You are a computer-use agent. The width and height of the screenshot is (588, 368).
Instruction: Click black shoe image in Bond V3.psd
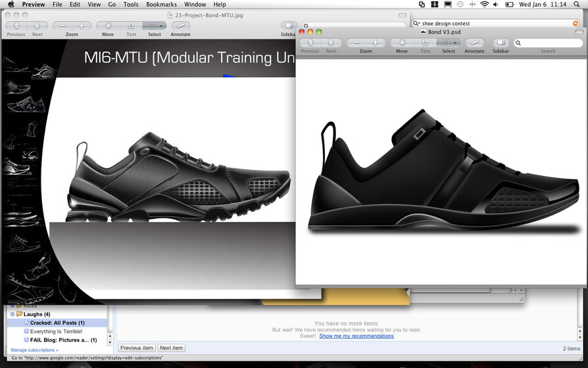tap(443, 172)
